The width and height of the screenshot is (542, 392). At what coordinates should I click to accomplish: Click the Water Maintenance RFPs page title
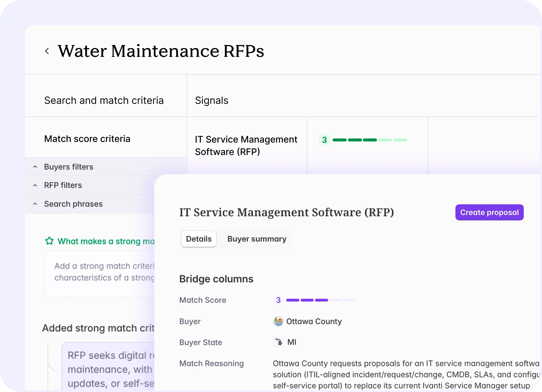(161, 51)
